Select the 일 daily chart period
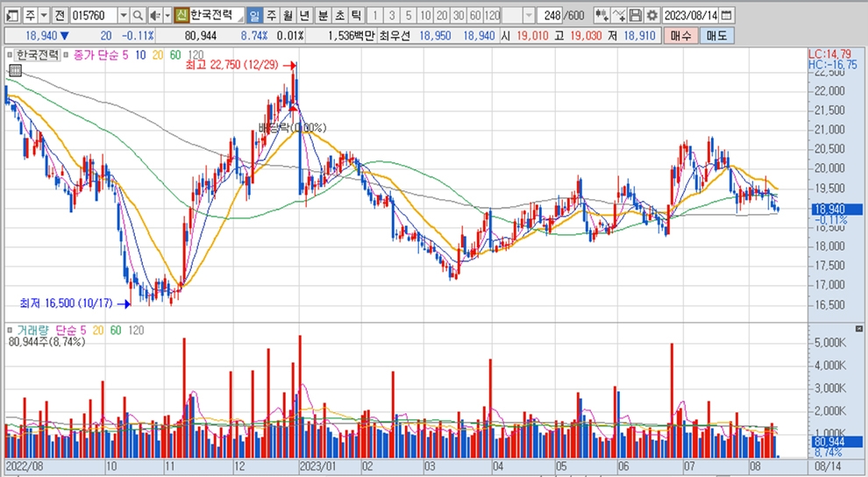868x477 pixels. pyautogui.click(x=254, y=15)
